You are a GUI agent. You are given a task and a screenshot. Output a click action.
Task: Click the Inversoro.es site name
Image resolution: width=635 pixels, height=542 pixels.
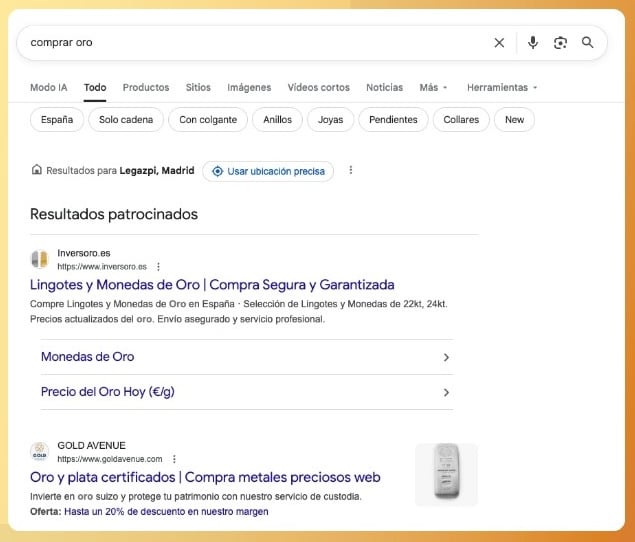point(84,253)
